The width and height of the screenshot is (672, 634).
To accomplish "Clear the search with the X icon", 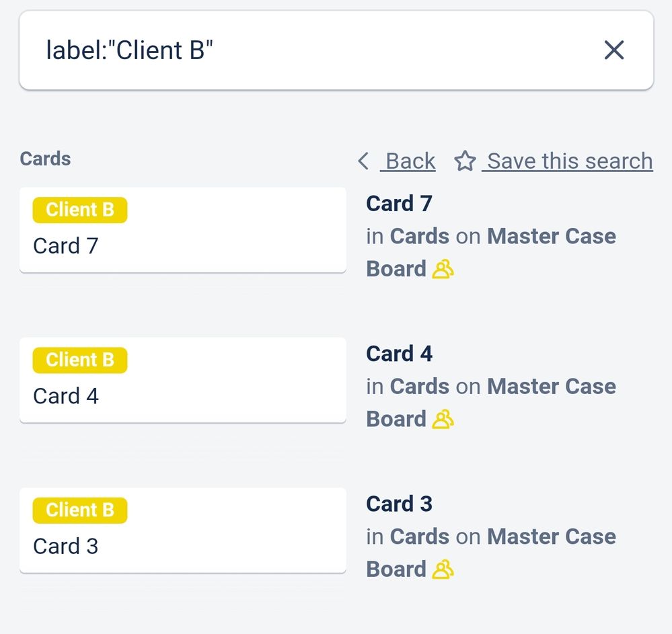I will point(613,50).
